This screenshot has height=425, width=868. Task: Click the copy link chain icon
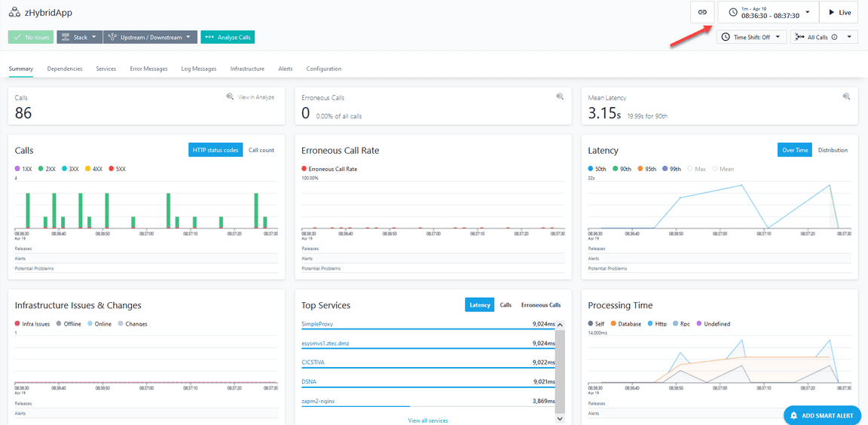click(702, 12)
